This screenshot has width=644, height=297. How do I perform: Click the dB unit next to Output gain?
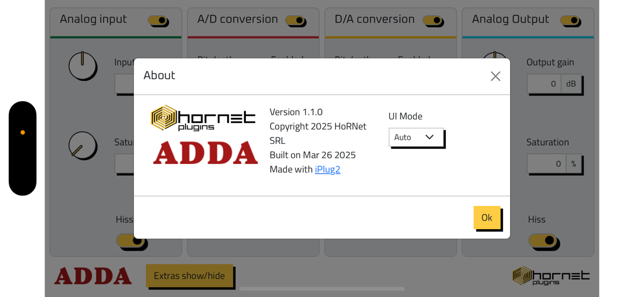[x=571, y=84]
